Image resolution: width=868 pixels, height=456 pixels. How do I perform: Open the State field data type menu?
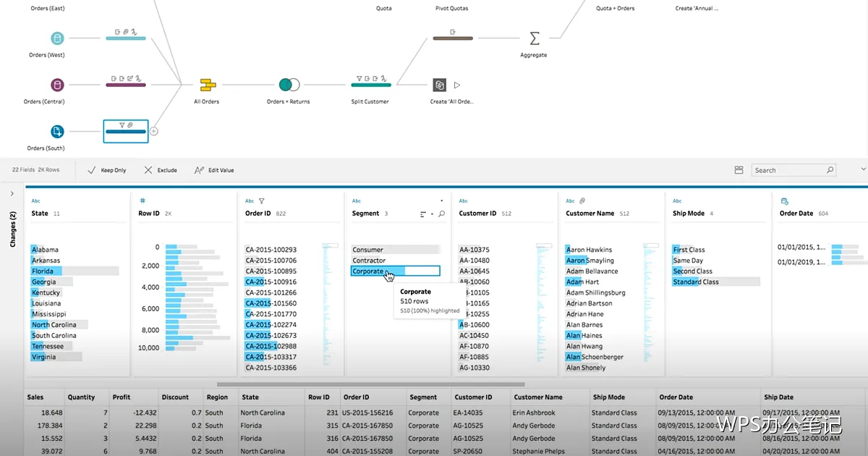coord(36,201)
